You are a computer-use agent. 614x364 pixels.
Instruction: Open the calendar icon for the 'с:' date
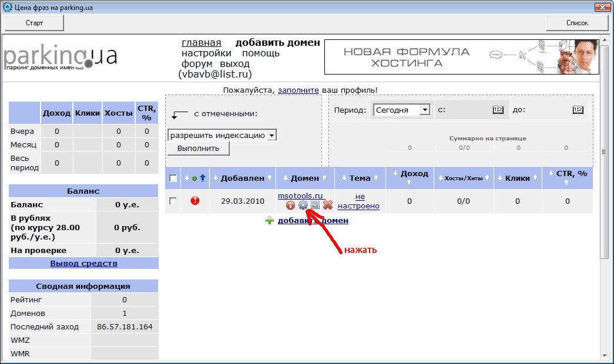coord(498,110)
